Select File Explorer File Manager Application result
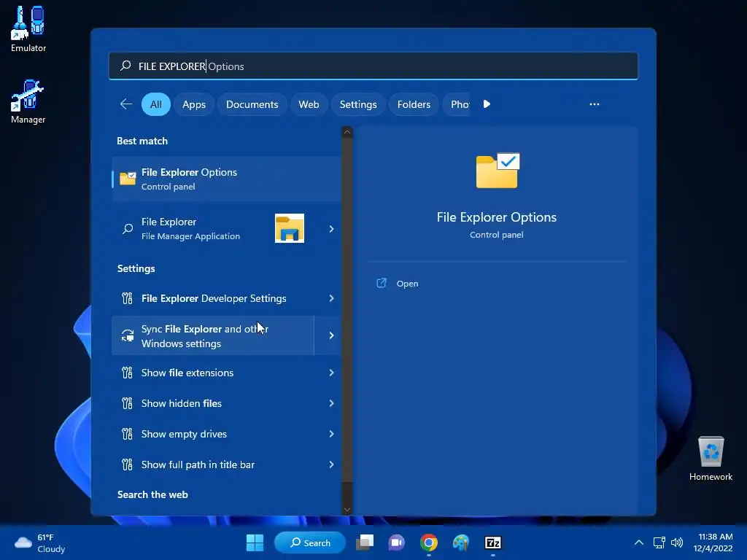The width and height of the screenshot is (747, 560). tap(213, 229)
